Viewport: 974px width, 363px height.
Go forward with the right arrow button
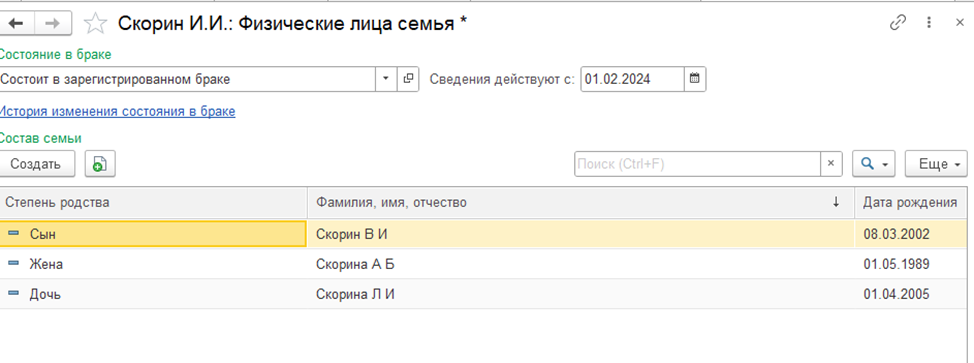53,24
